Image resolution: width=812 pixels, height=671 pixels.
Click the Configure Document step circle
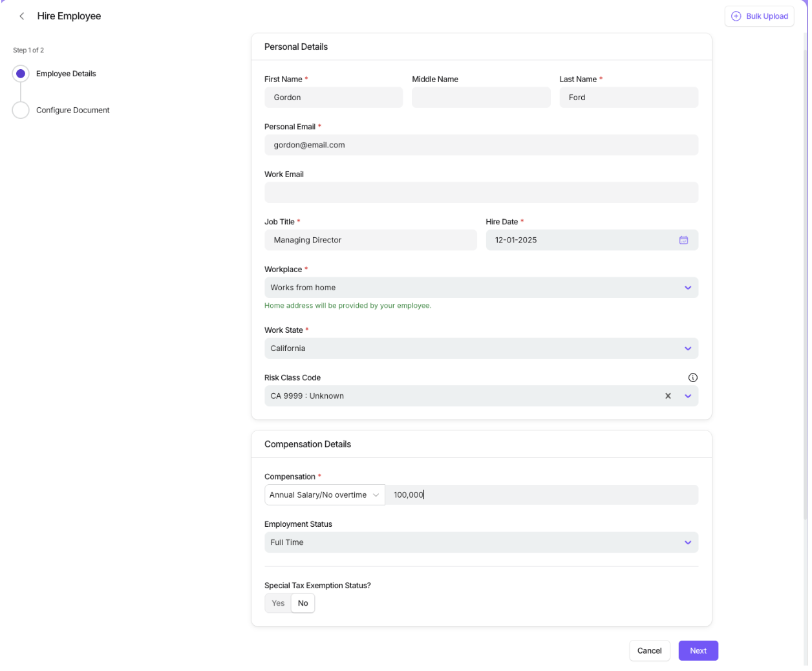click(21, 111)
